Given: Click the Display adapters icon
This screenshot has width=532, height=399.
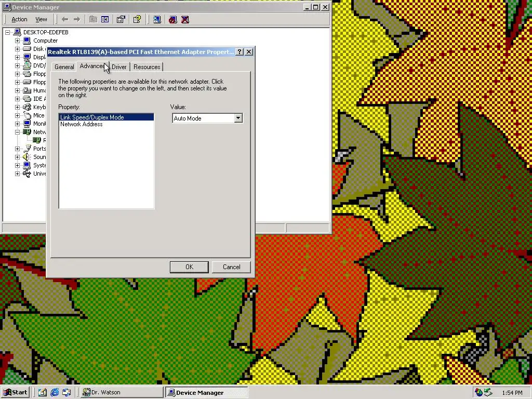Looking at the screenshot, I should (x=27, y=57).
